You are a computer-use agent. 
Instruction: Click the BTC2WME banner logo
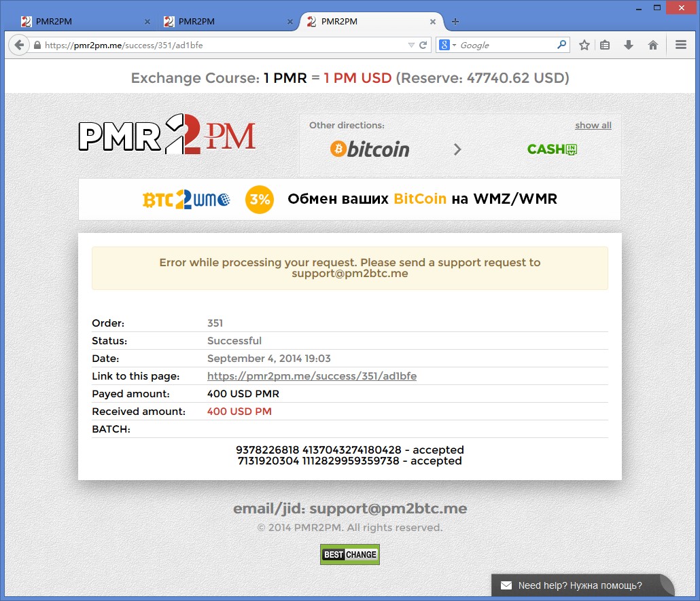[x=186, y=200]
